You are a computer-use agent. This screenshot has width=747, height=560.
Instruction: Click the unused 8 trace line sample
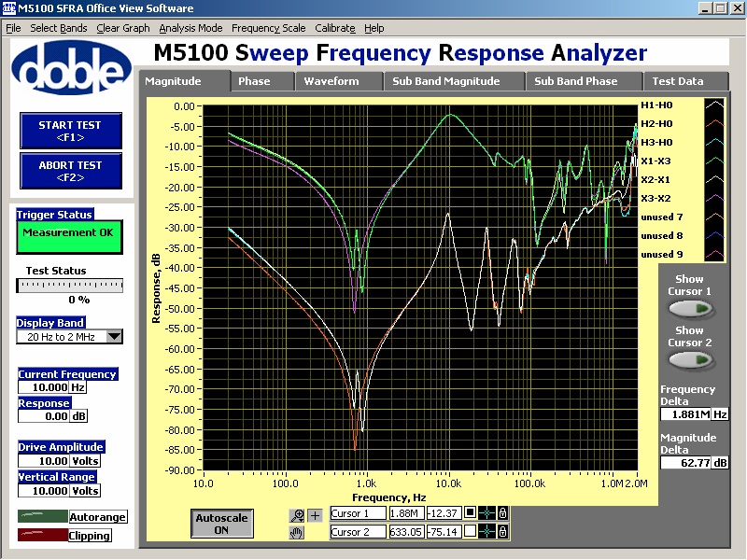point(714,236)
